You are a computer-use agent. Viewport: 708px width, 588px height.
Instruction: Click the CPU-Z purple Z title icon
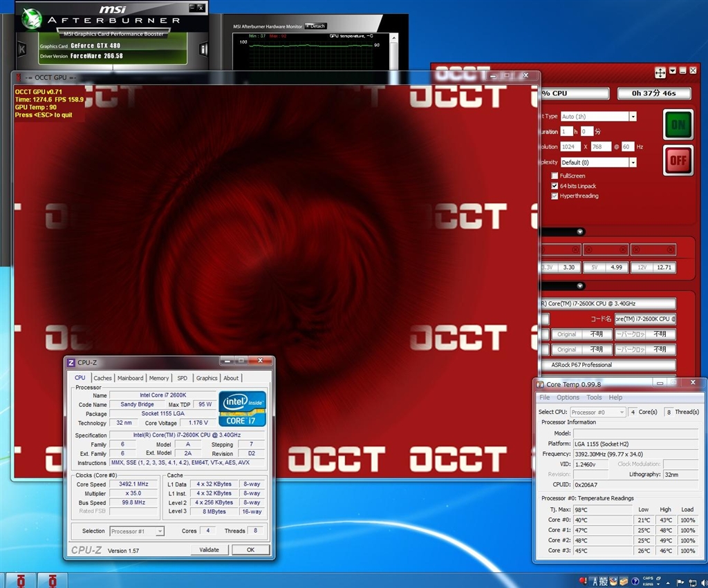71,362
